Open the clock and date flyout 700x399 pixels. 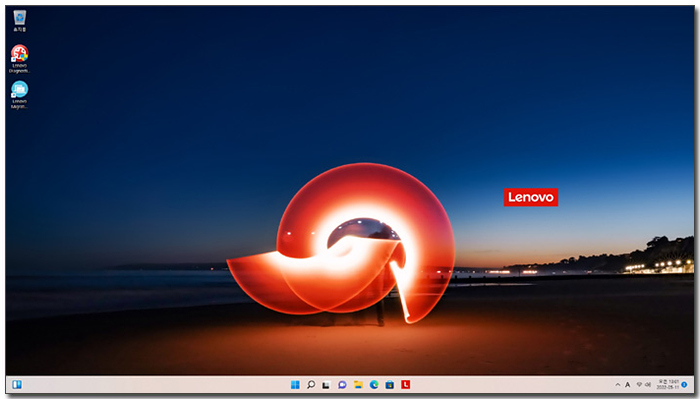(x=668, y=385)
